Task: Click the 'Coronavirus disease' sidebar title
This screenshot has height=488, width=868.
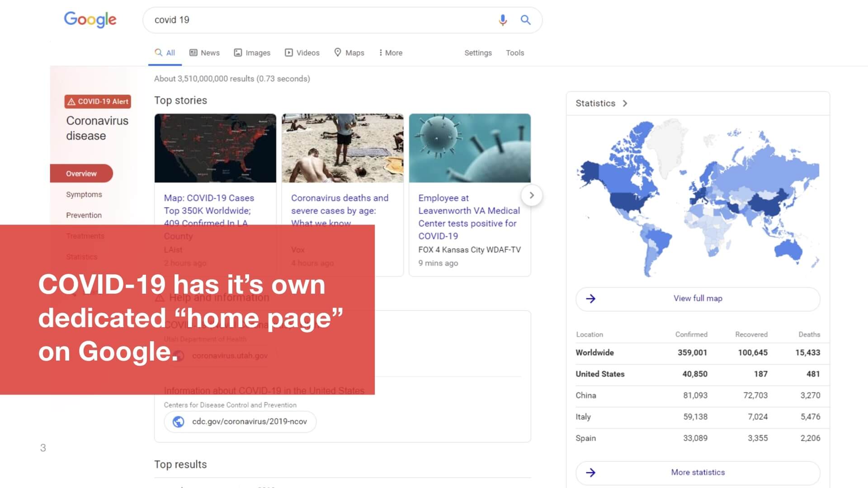Action: tap(97, 128)
